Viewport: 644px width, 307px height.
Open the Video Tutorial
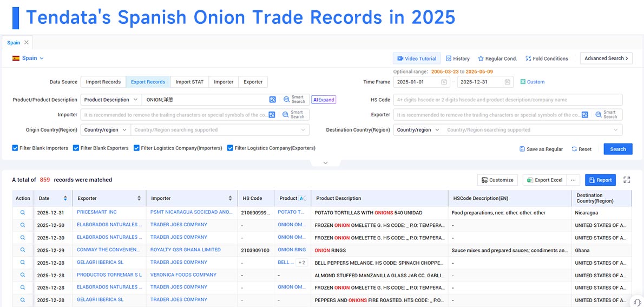(417, 58)
